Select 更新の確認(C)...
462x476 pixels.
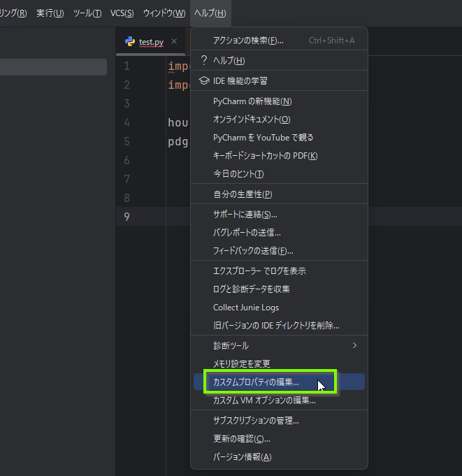[279, 439]
